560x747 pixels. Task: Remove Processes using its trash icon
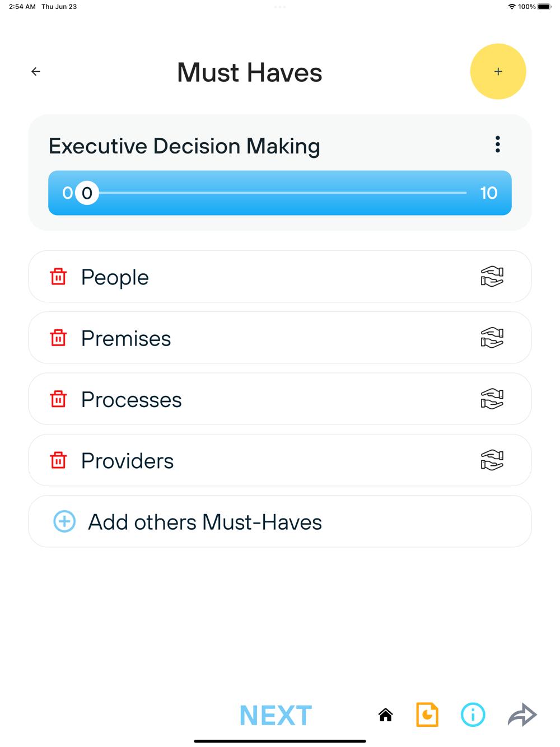[58, 399]
